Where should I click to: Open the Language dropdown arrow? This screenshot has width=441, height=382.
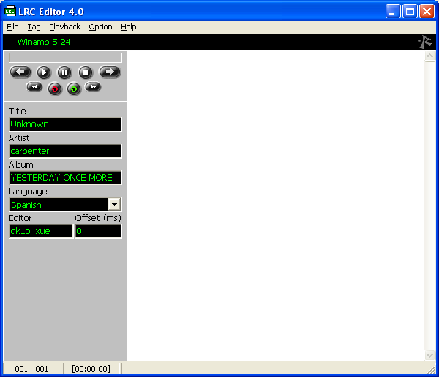[x=114, y=204]
